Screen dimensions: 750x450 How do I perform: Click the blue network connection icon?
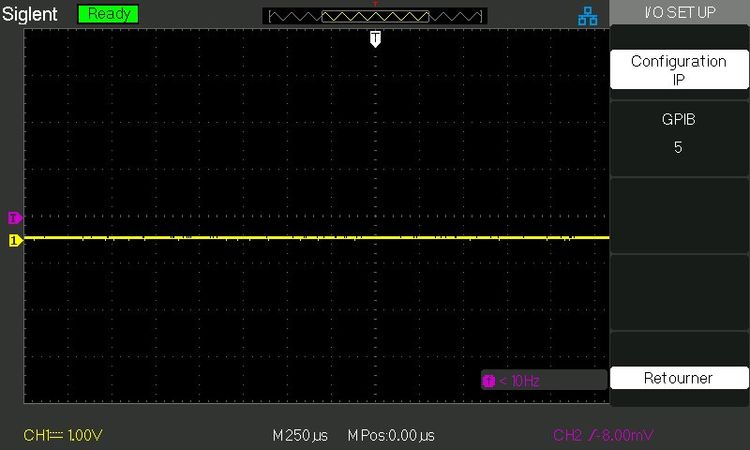[587, 15]
